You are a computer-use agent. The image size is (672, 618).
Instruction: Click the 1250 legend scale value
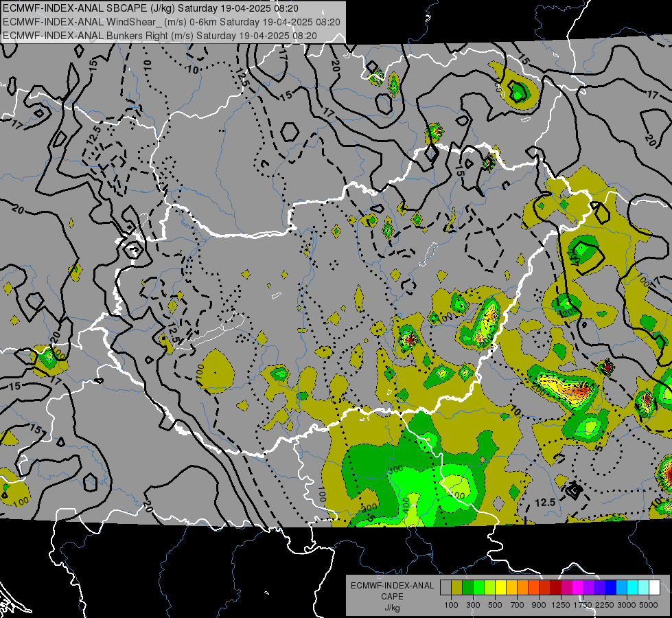561,605
